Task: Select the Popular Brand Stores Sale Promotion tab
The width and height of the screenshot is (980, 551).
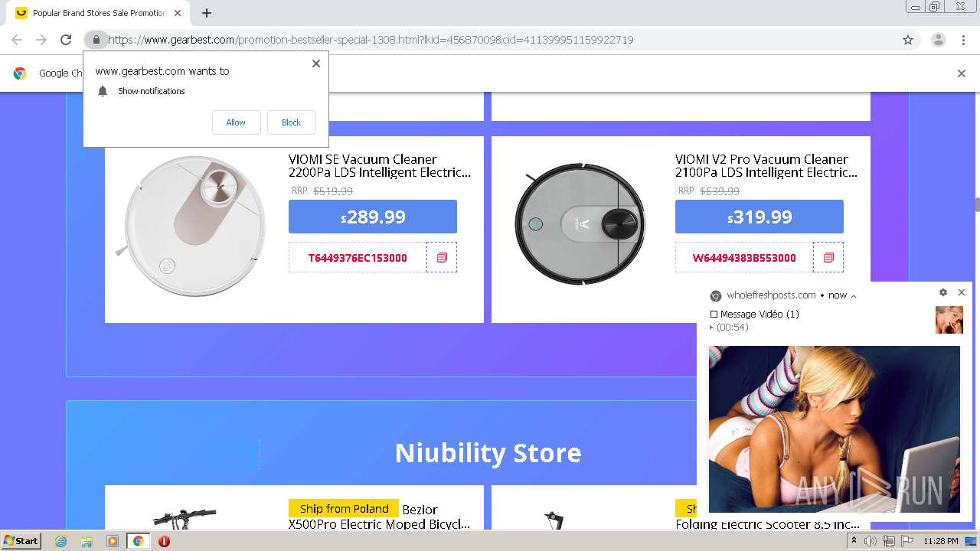Action: (100, 13)
